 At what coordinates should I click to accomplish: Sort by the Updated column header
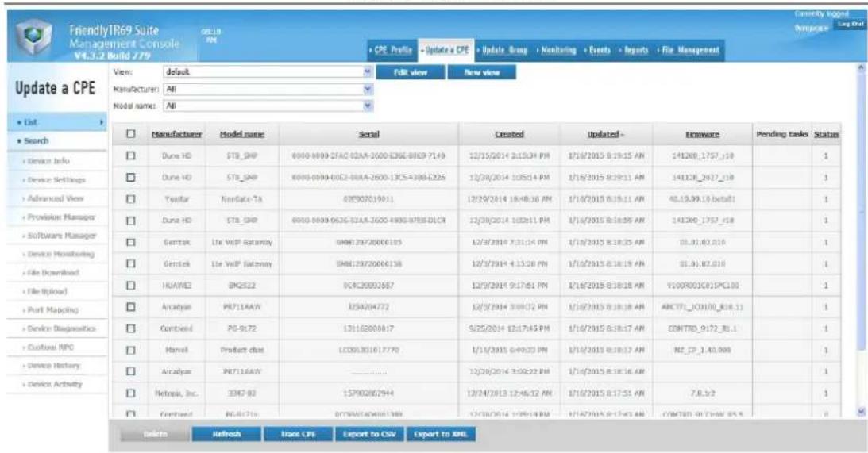pos(605,134)
